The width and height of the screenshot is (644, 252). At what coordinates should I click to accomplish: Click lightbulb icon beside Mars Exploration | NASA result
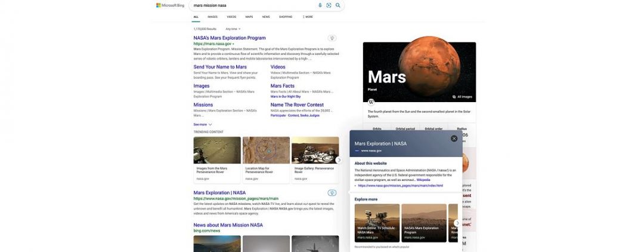click(x=332, y=193)
